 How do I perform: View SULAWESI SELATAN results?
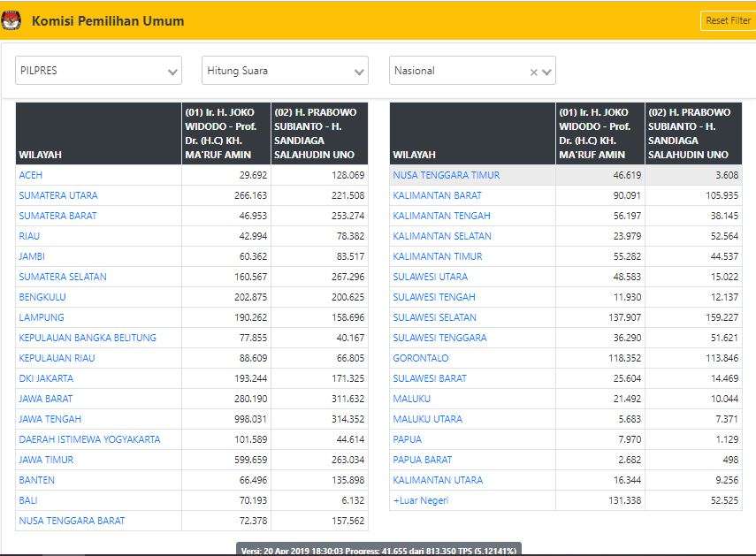435,317
